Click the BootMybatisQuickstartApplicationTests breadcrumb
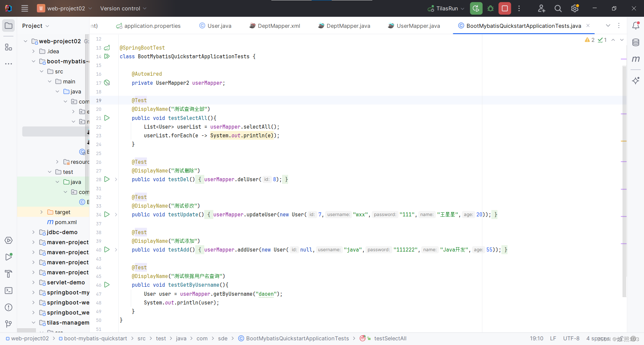The image size is (644, 345). point(294,338)
